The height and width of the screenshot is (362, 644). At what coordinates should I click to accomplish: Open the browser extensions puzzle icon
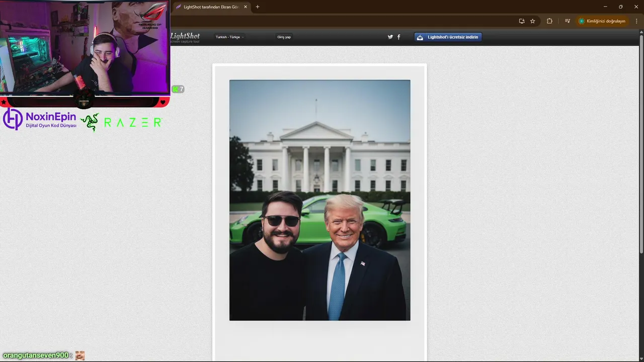(x=549, y=21)
